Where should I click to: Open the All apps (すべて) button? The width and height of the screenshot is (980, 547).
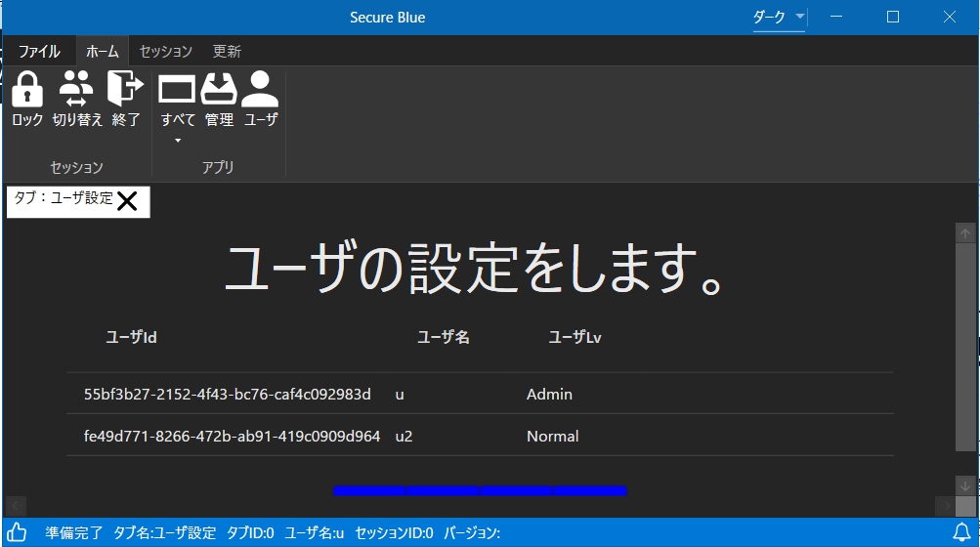[178, 100]
